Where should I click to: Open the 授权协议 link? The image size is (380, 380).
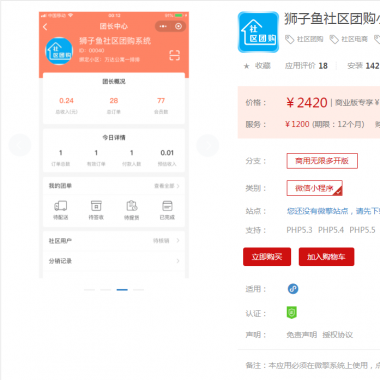pyautogui.click(x=338, y=335)
